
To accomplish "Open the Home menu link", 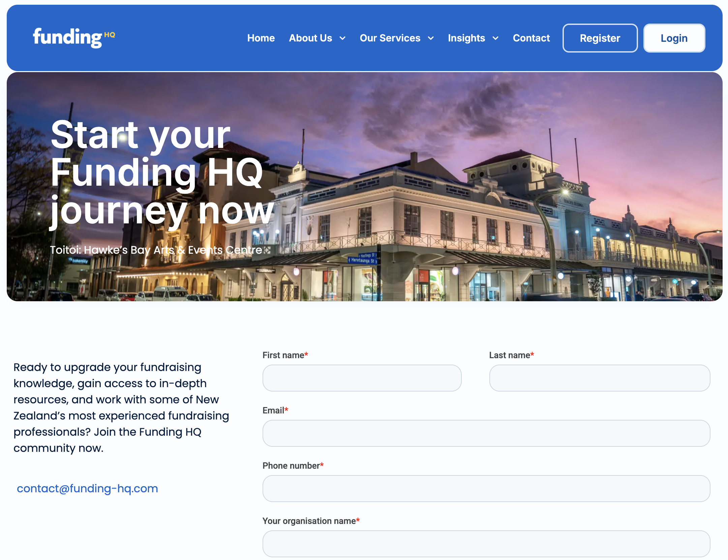I will [261, 38].
